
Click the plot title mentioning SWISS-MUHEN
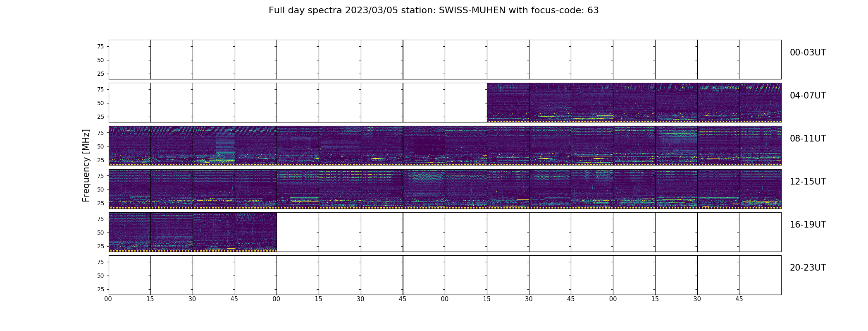coord(434,10)
